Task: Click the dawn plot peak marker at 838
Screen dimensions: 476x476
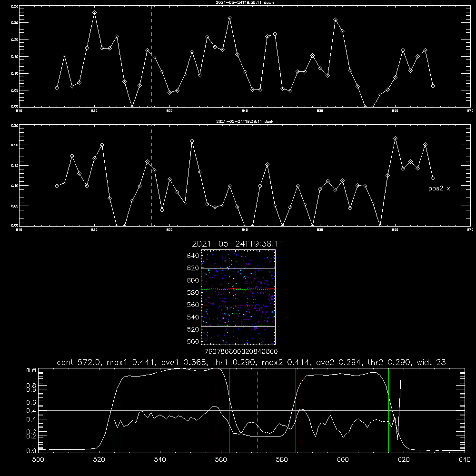Action: click(x=230, y=18)
